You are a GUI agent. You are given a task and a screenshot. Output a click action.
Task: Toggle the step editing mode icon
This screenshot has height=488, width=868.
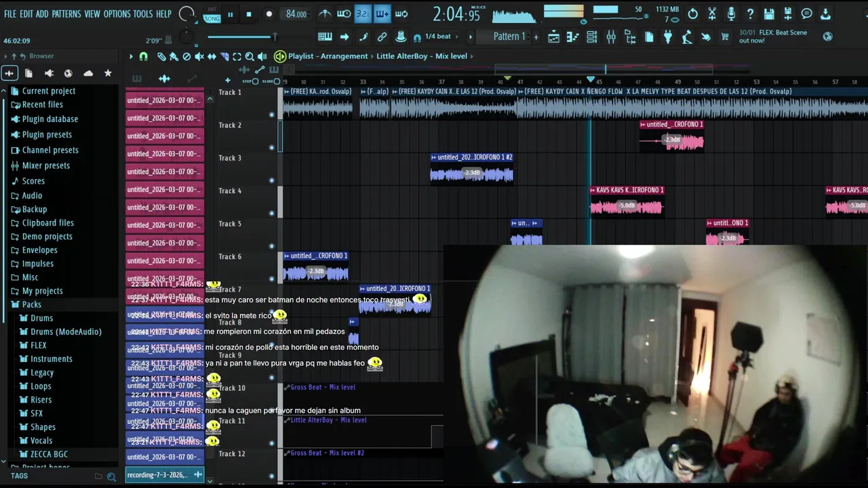363,37
